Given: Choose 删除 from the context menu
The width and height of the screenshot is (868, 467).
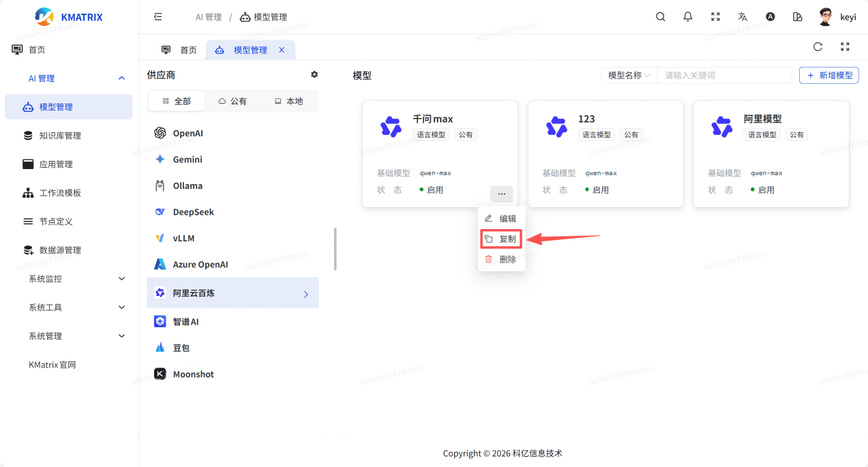Looking at the screenshot, I should [501, 259].
